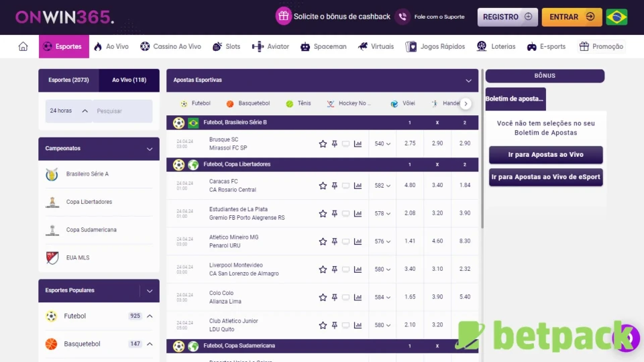Open statistics chart for Atletico Mineiro MG match
Viewport: 644px width, 362px height.
click(x=358, y=241)
